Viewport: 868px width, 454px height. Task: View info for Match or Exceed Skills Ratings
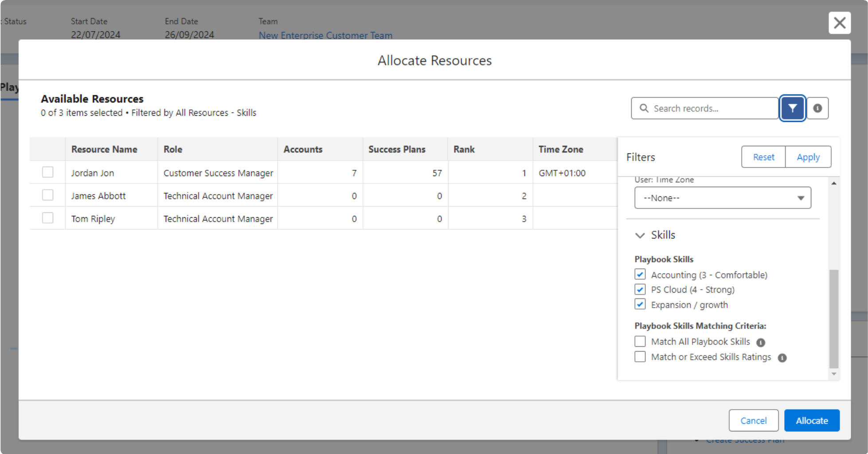783,357
